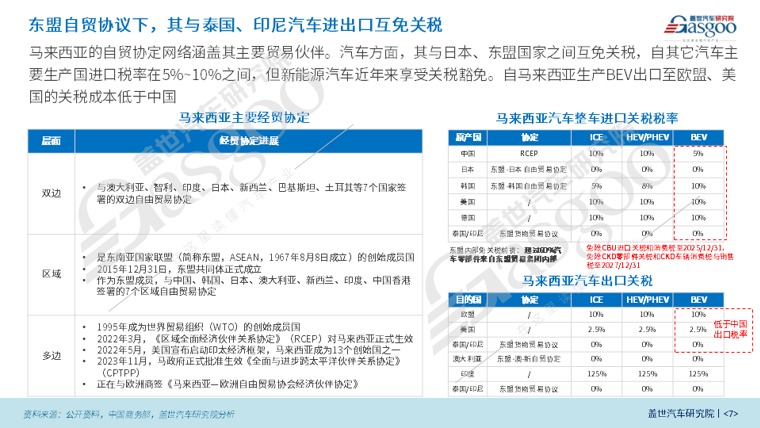
Task: Click the page number '<7>' in the footer
Action: 730,413
